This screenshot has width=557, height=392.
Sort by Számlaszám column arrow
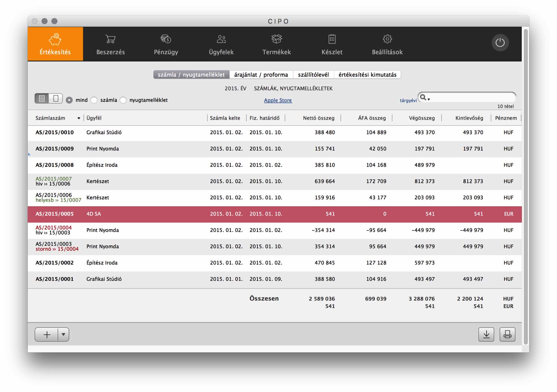pyautogui.click(x=79, y=118)
